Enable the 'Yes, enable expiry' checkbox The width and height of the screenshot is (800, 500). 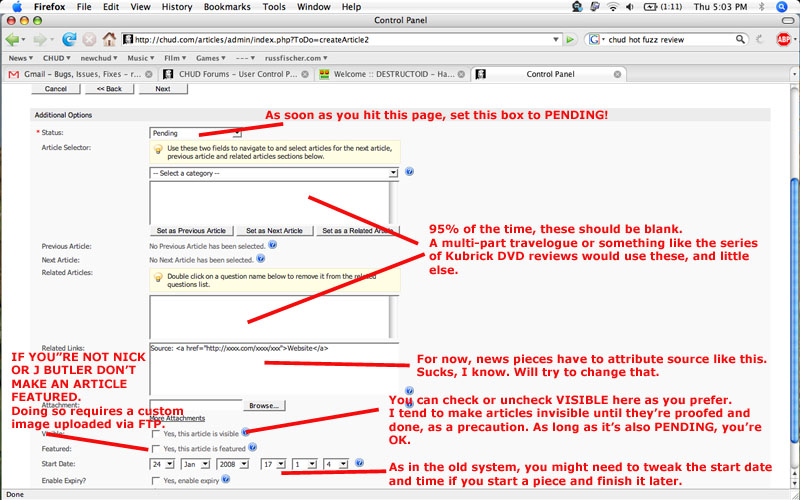click(x=155, y=480)
